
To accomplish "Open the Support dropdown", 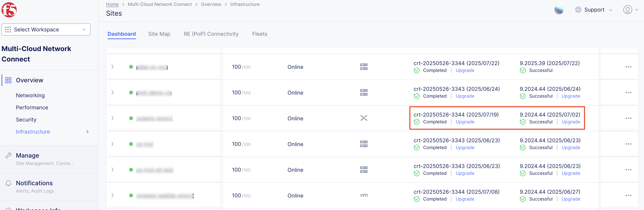I will tap(595, 10).
